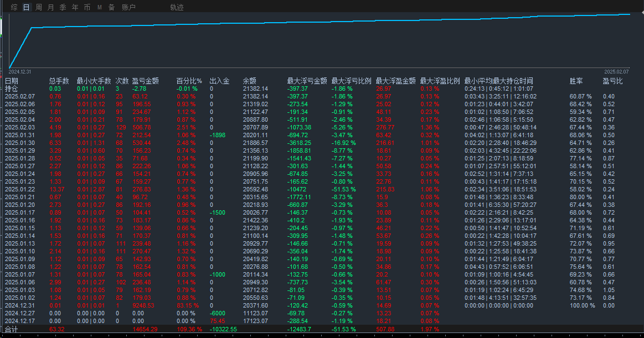Click the 盈亏金额 column header
The image size is (644, 338).
coord(145,81)
